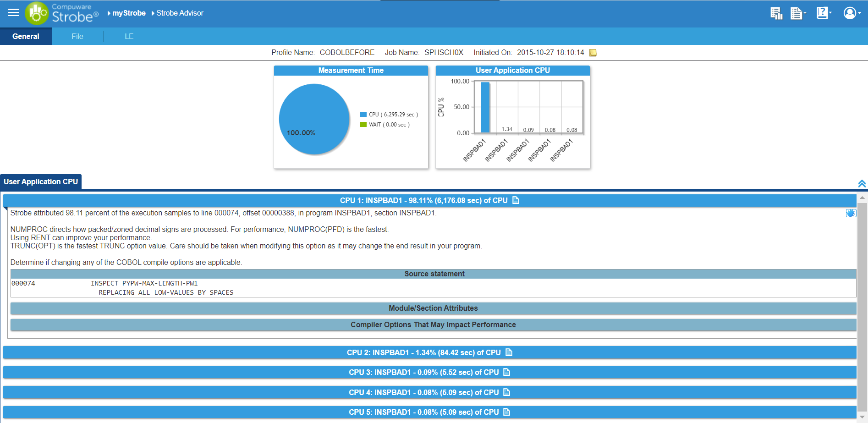Click the document icon beside CPU 3: INSPBAD1
Viewport: 868px width, 423px height.
(x=507, y=372)
